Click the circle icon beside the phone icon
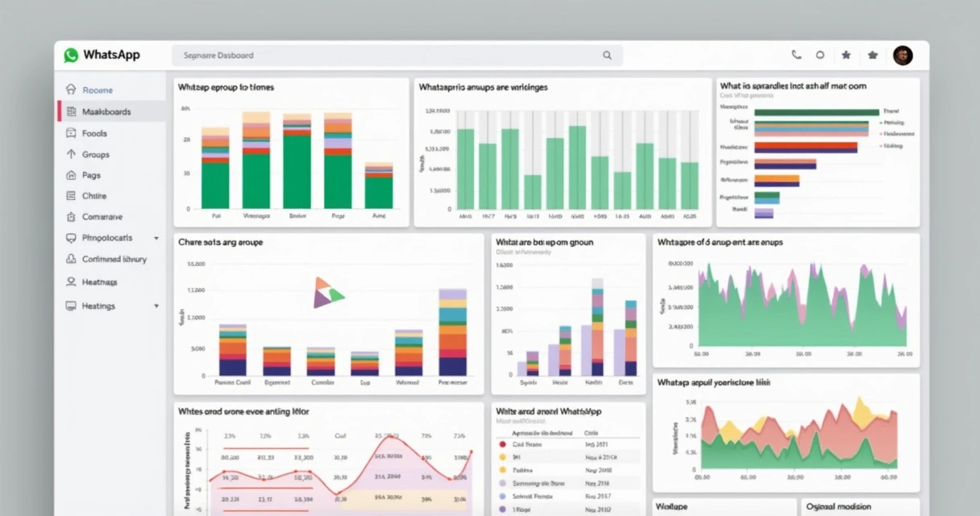This screenshot has height=516, width=980. pyautogui.click(x=820, y=55)
